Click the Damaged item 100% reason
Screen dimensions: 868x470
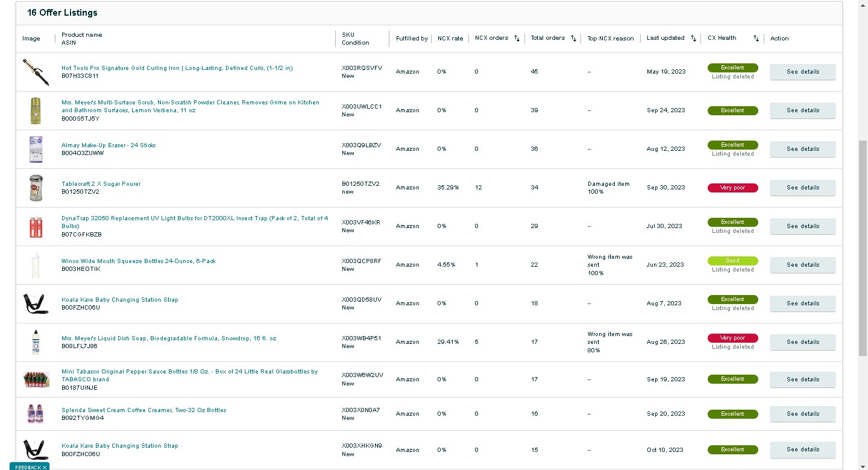[609, 188]
